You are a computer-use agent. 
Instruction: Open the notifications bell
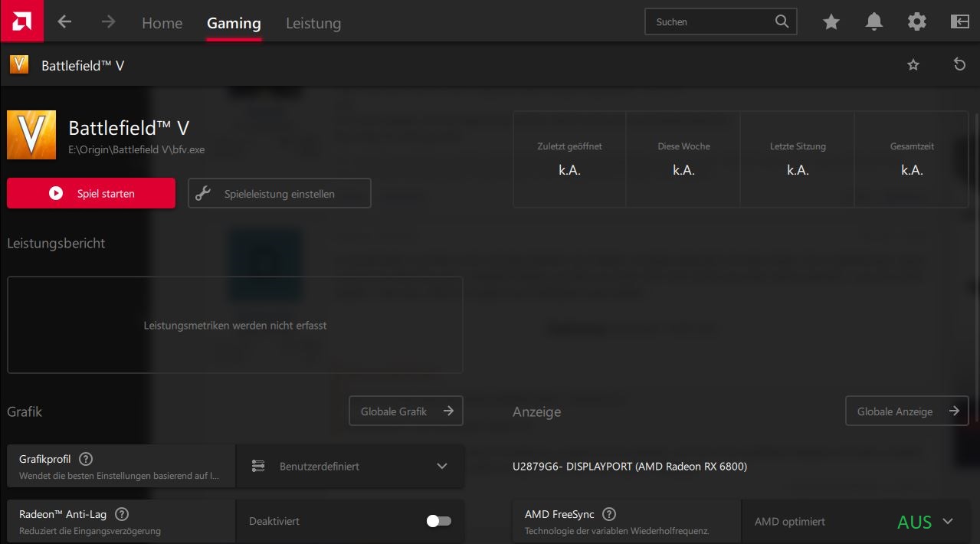point(874,22)
